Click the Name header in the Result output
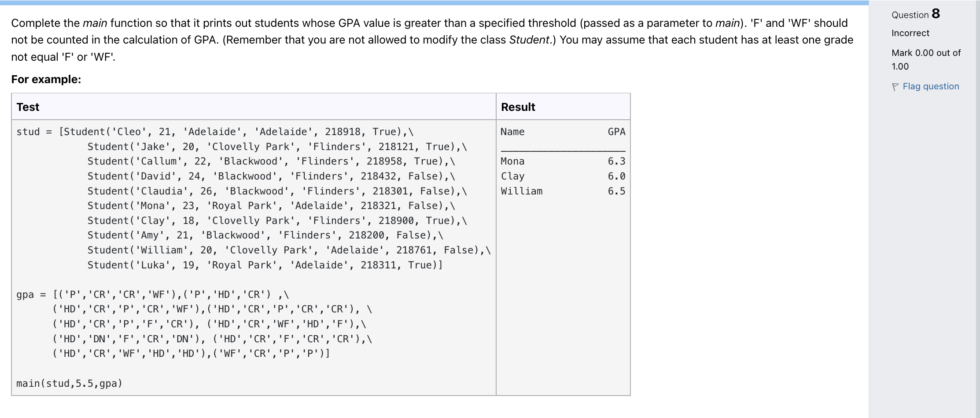Image resolution: width=980 pixels, height=418 pixels. [512, 132]
